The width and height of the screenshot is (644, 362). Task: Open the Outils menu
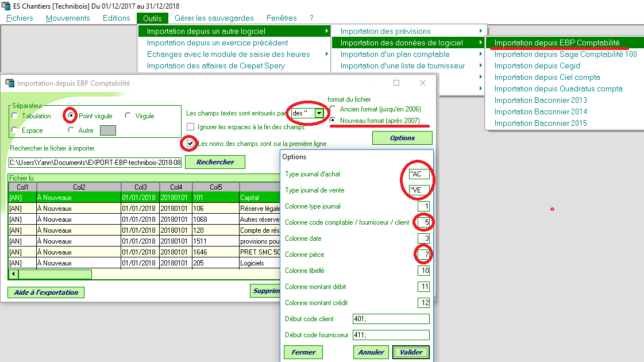click(x=152, y=18)
